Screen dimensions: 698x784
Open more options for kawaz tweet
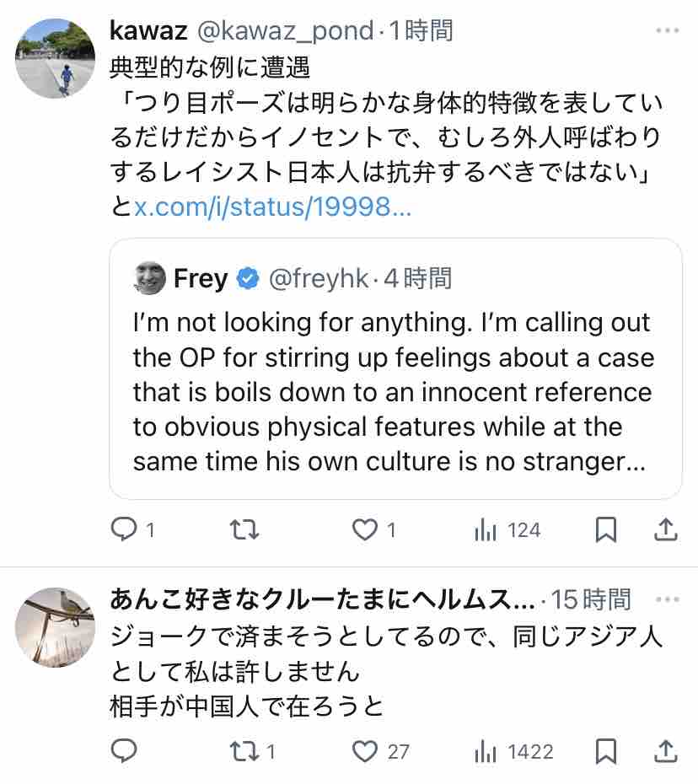(667, 31)
